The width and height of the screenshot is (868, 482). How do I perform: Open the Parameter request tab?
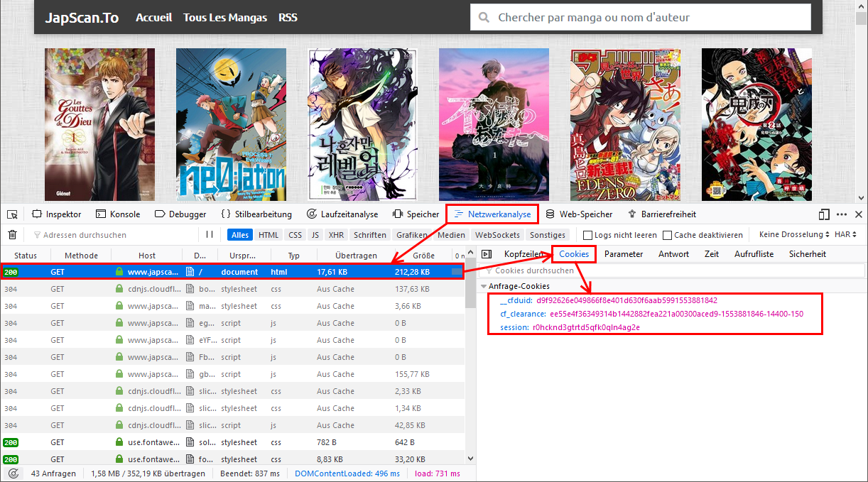coord(624,254)
